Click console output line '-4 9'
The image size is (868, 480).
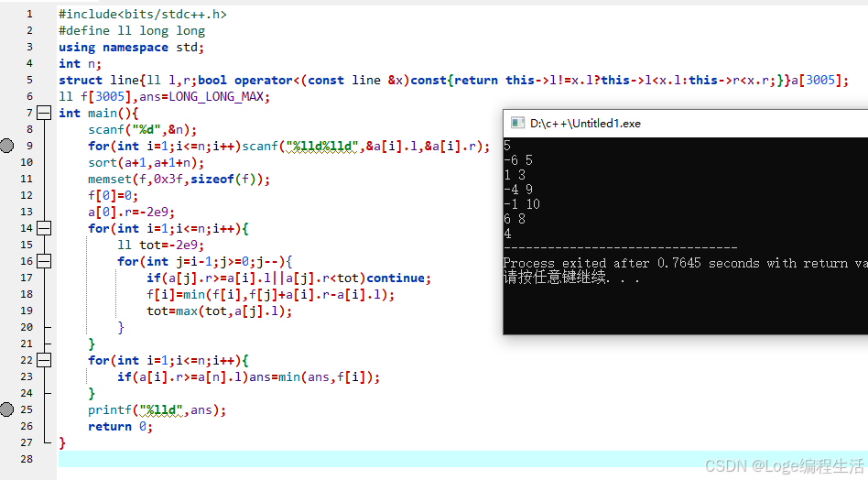pyautogui.click(x=518, y=190)
